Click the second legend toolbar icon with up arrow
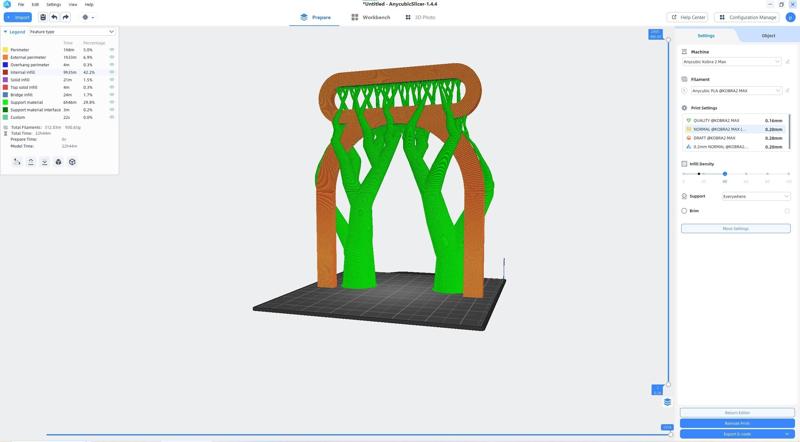This screenshot has width=800, height=442. (x=31, y=162)
